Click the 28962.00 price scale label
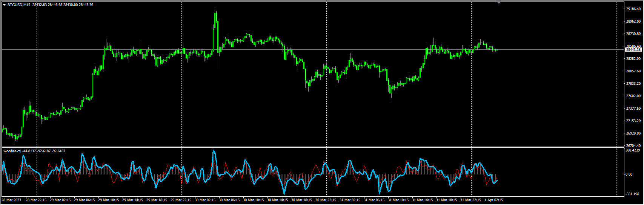 [633, 21]
